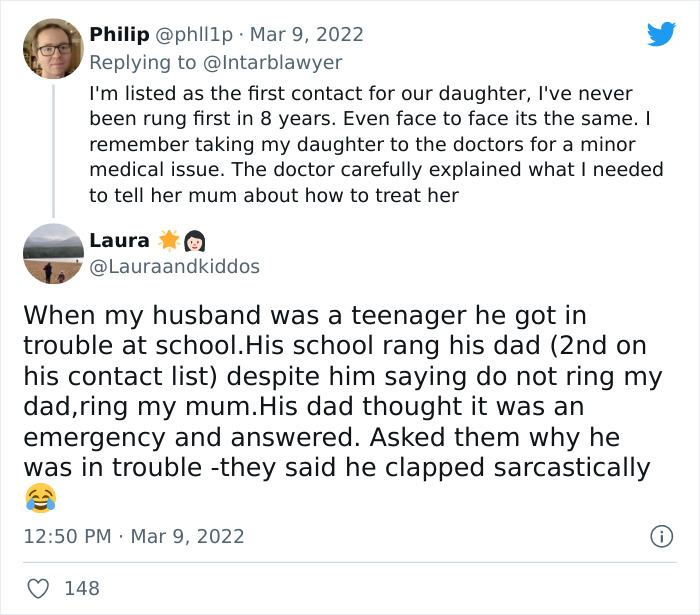
Task: Click the 12:50 PM time
Action: pyautogui.click(x=66, y=536)
